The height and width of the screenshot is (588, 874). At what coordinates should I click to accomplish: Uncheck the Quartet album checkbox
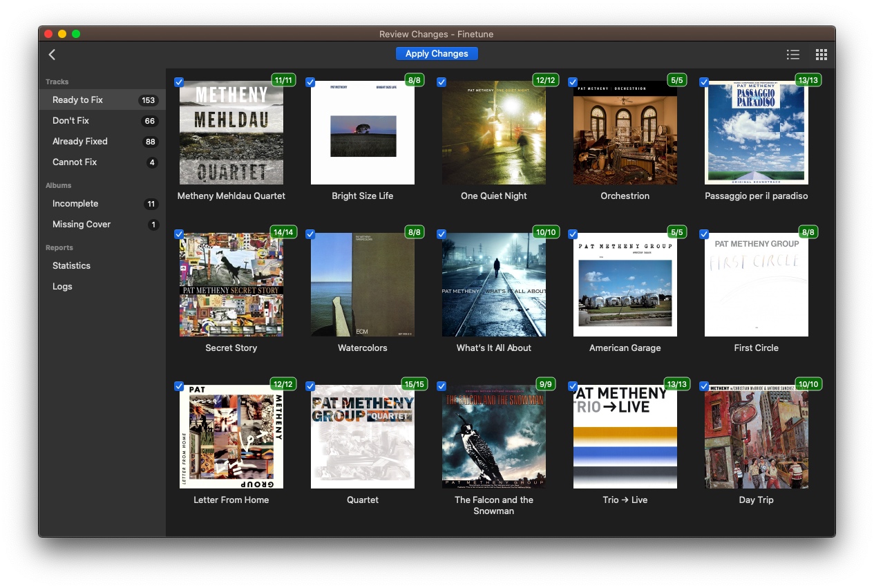[310, 386]
